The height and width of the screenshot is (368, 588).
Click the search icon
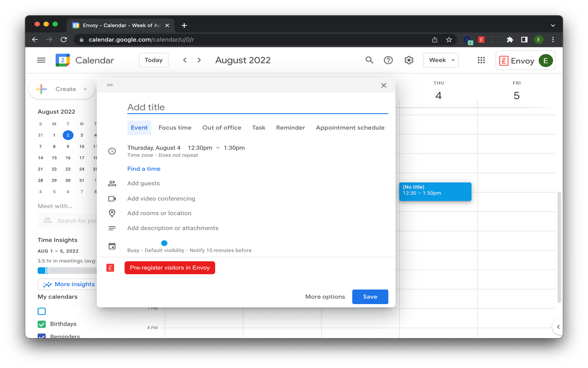point(369,60)
